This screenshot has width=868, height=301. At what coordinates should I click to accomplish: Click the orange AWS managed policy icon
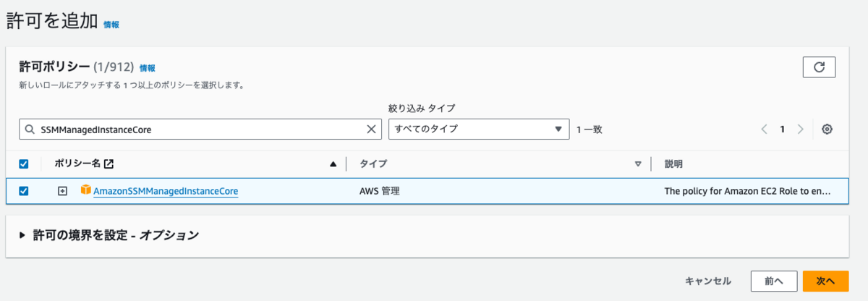(85, 191)
